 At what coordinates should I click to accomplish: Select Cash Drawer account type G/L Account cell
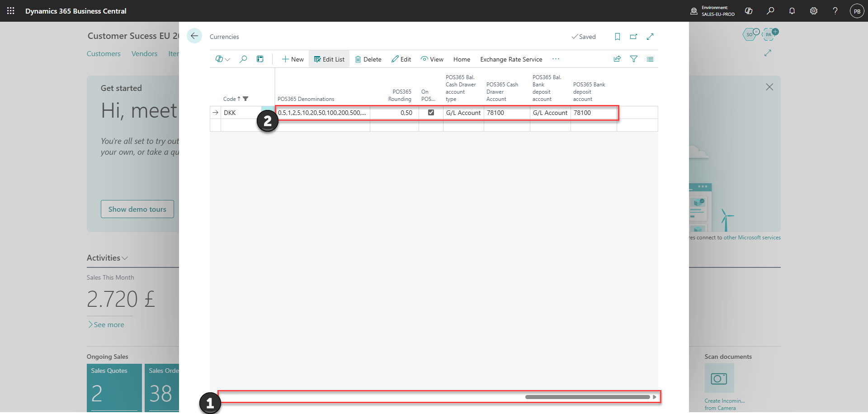463,113
